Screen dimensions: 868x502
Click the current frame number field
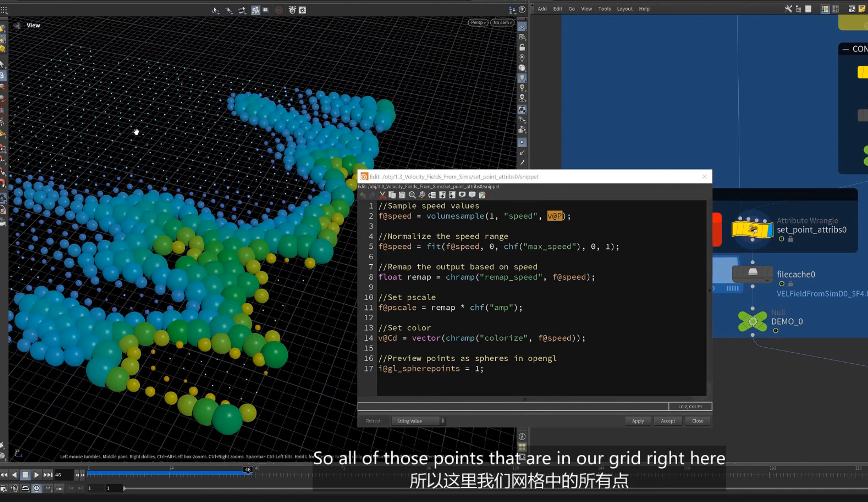coord(64,475)
